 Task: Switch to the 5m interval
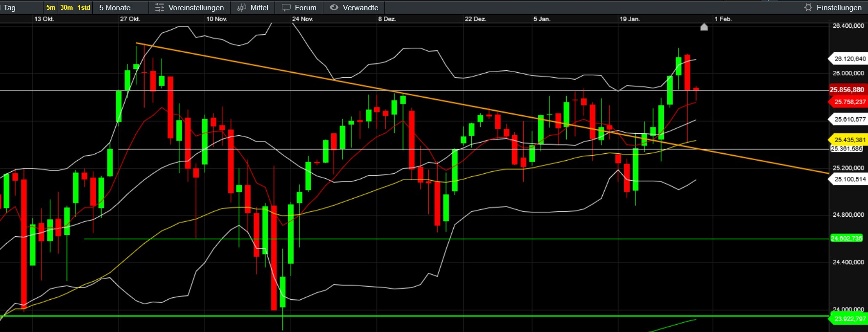[51, 7]
